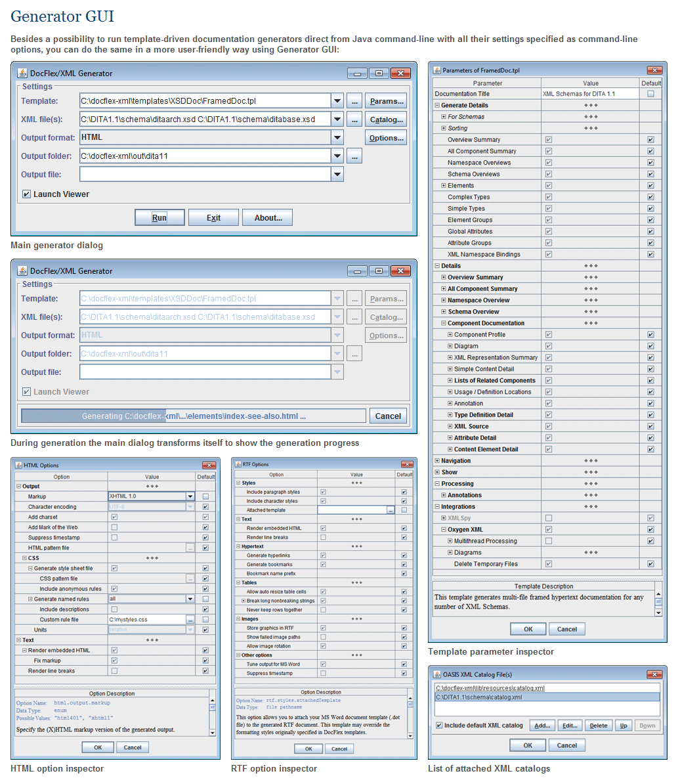678x784 pixels.
Task: Click the Documentation Title value field
Action: pos(589,94)
